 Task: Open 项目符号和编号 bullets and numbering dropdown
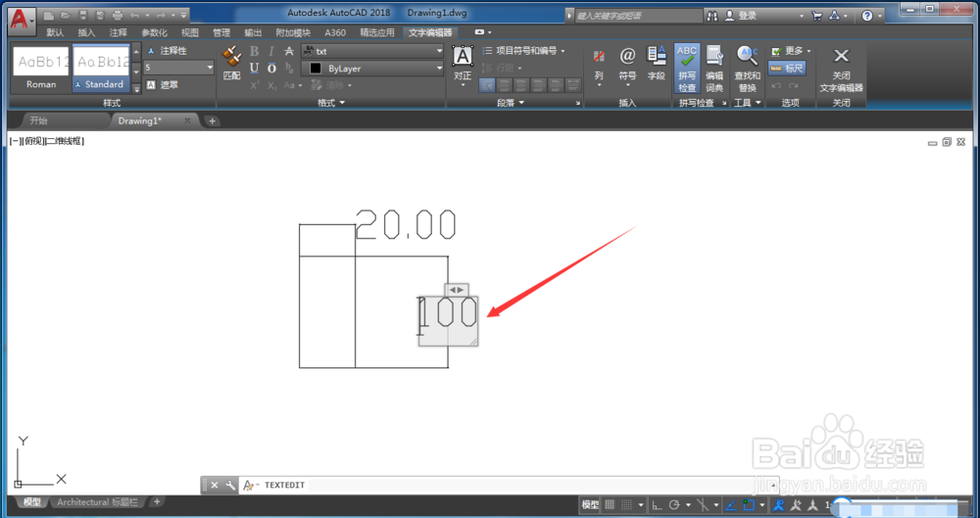point(523,51)
